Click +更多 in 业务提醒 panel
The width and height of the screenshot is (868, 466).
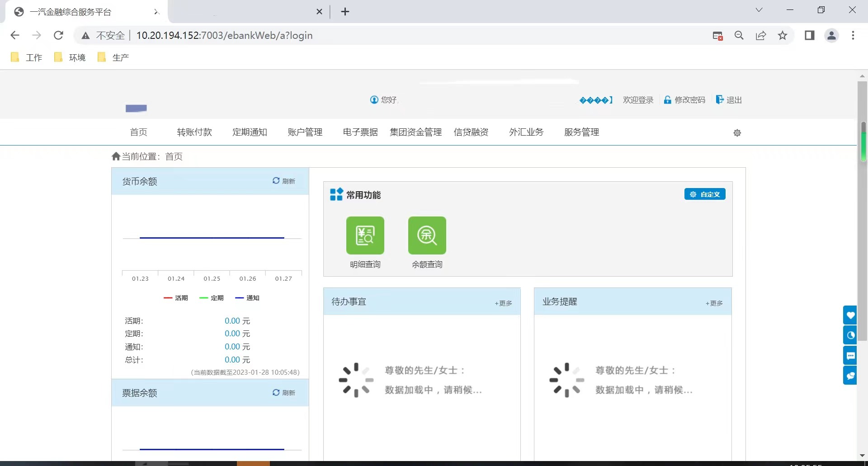(x=714, y=303)
